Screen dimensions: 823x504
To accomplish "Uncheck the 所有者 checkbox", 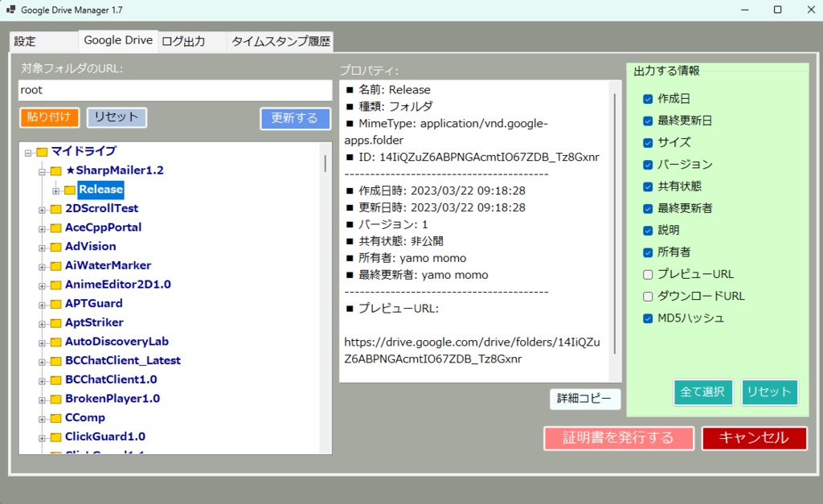I will 648,252.
